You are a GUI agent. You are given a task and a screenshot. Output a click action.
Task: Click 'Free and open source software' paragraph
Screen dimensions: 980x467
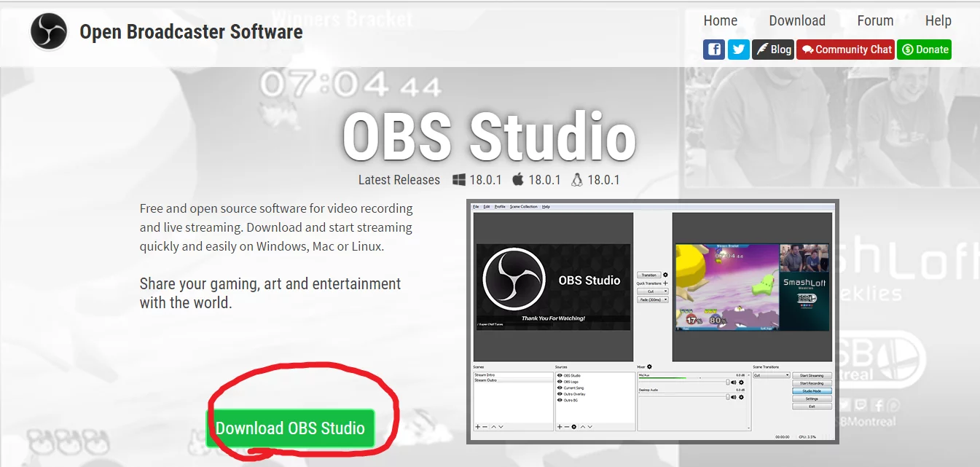276,227
